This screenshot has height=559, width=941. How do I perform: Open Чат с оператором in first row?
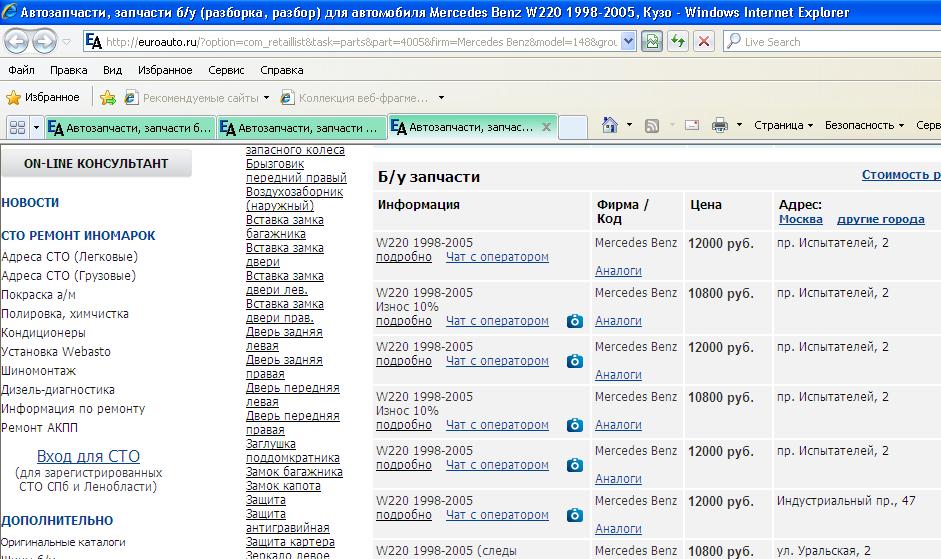coord(498,257)
